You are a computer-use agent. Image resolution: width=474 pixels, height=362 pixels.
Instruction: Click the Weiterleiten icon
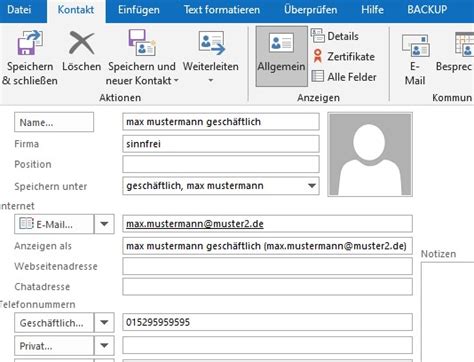tap(211, 42)
